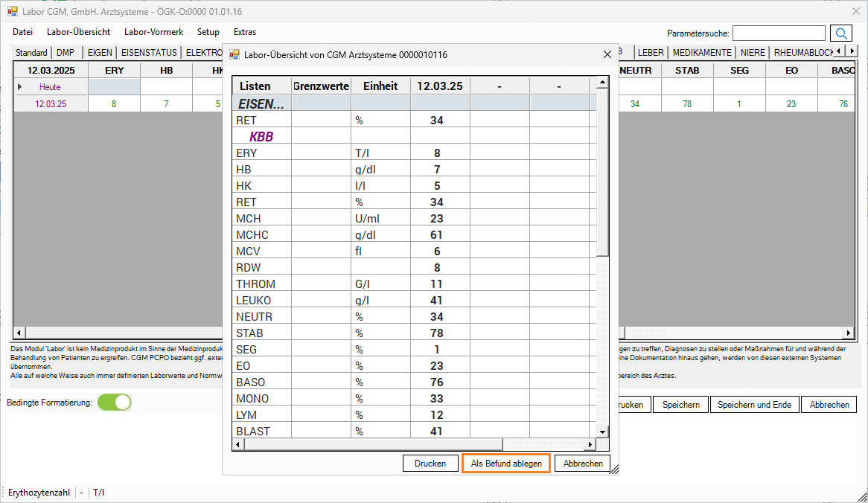
Task: Click Speichern und Ende button
Action: [755, 404]
